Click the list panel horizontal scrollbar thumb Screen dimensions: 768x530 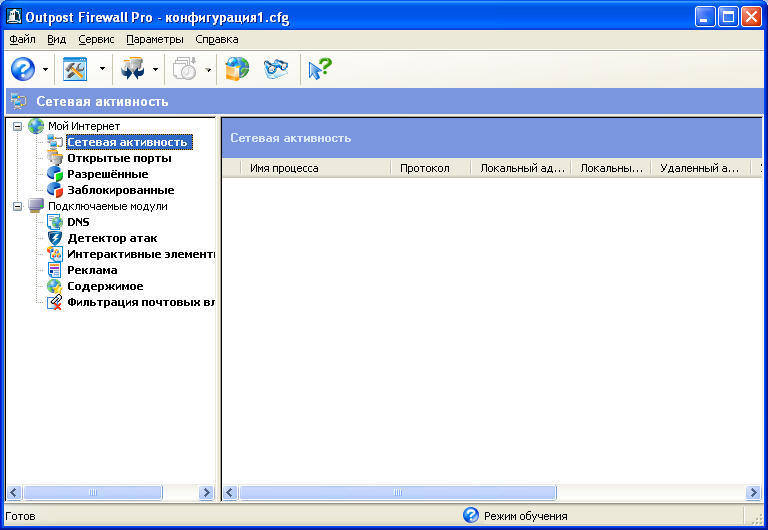click(x=398, y=492)
